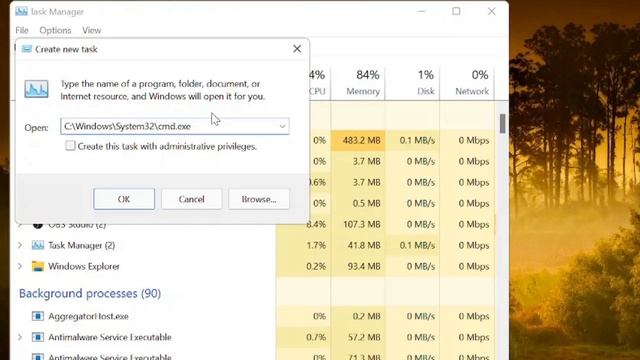The width and height of the screenshot is (640, 360).
Task: Click the Background processes (90) heading
Action: coord(90,293)
